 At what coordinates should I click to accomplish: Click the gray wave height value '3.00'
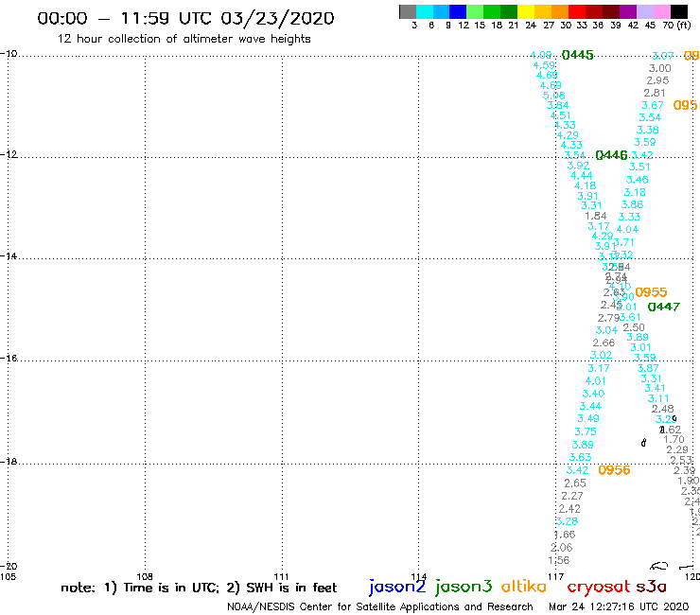(660, 68)
